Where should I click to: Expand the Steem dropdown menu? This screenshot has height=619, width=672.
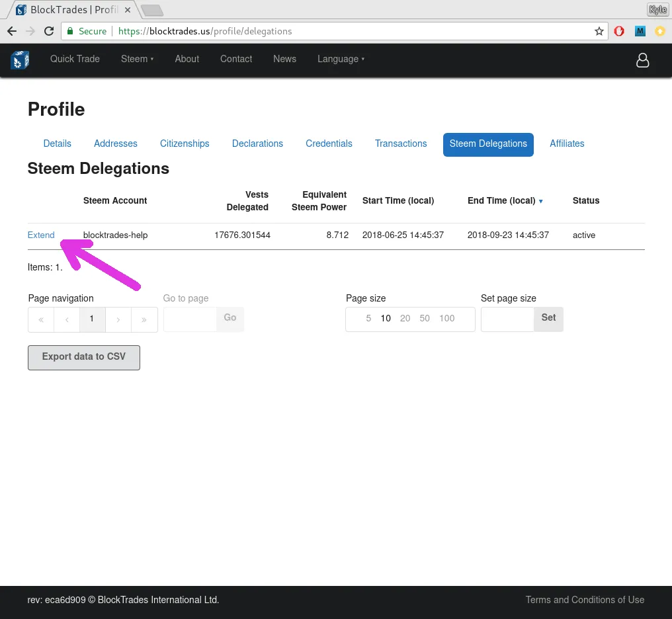click(137, 59)
